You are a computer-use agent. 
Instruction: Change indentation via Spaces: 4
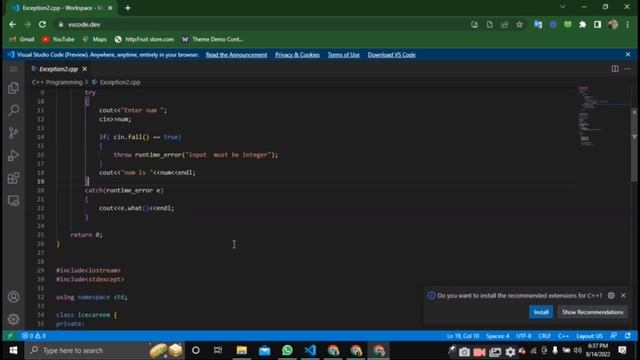[497, 336]
